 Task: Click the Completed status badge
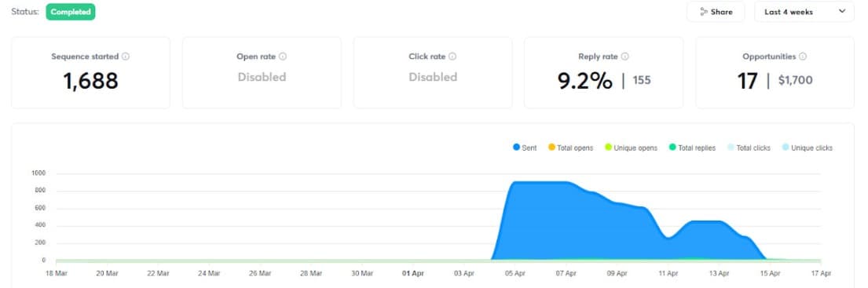[70, 12]
